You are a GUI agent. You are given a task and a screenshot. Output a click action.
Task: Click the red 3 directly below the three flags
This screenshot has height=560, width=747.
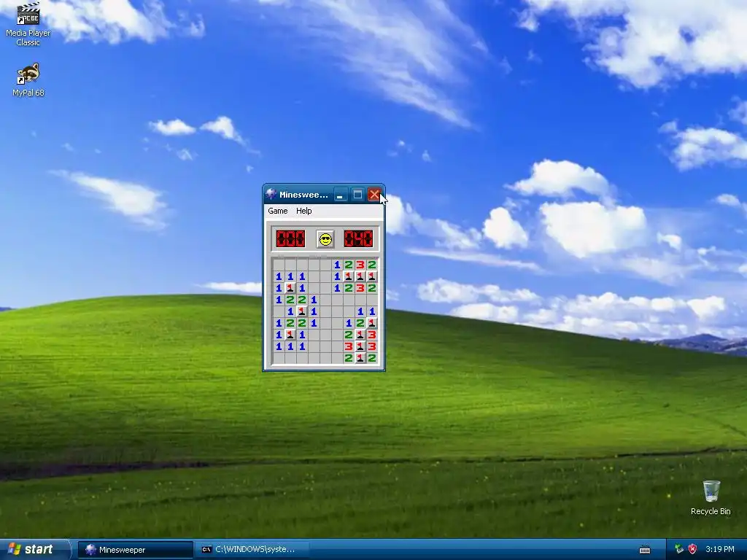(x=360, y=288)
